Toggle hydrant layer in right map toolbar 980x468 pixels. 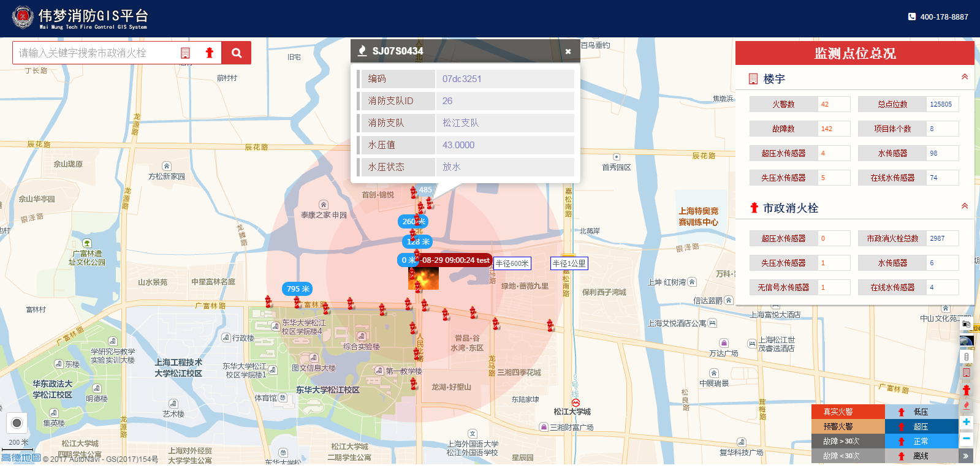967,390
